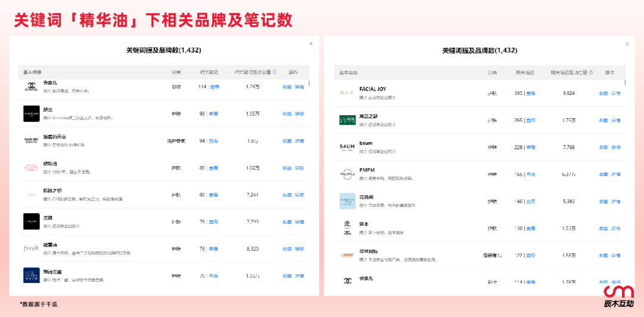This screenshot has height=317, width=644.
Task: Click the Daisy Sky brand logo
Action: (x=32, y=141)
